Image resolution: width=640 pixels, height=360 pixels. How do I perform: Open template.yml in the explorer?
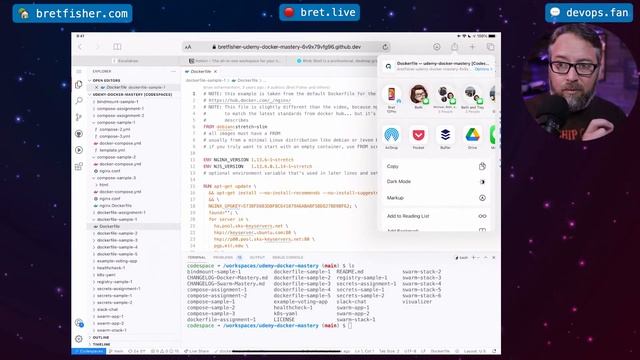[x=112, y=150]
